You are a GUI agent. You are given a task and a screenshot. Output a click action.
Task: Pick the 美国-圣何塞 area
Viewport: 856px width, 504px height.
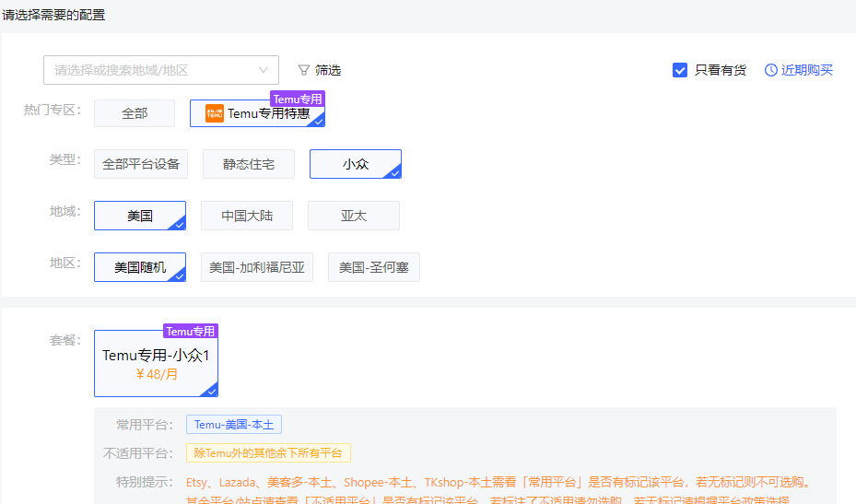374,267
